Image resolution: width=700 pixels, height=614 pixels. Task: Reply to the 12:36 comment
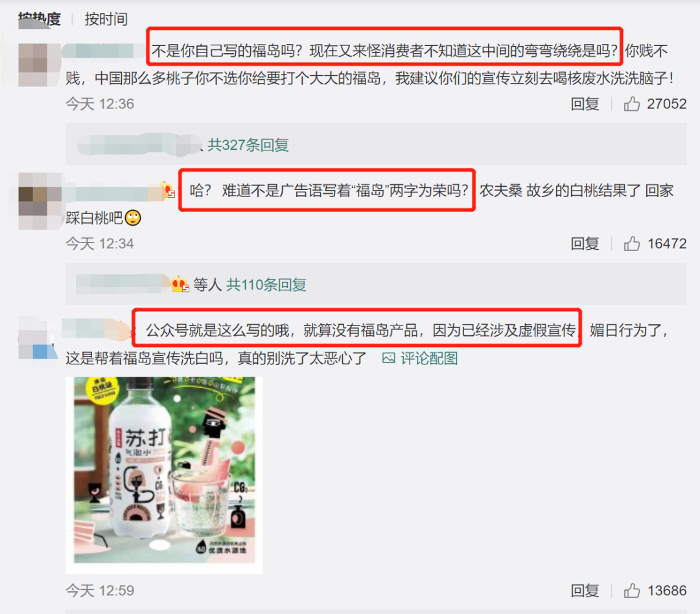coord(585,104)
